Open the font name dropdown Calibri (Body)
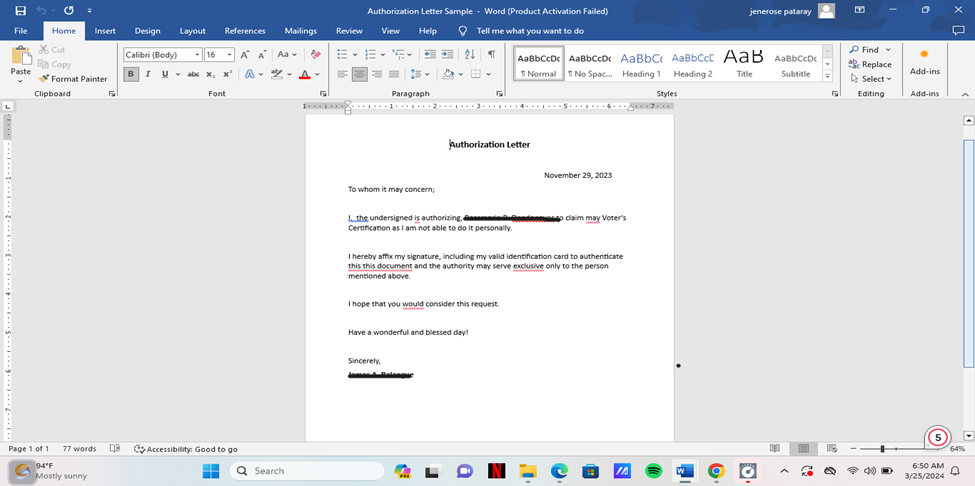Screen dimensions: 975x486 (x=198, y=55)
